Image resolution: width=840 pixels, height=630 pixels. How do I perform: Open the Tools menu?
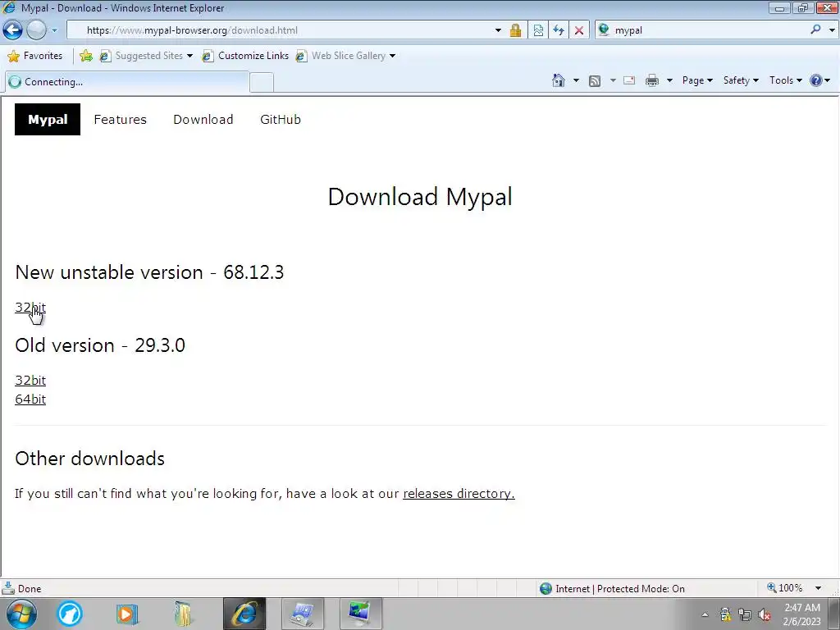coord(785,80)
